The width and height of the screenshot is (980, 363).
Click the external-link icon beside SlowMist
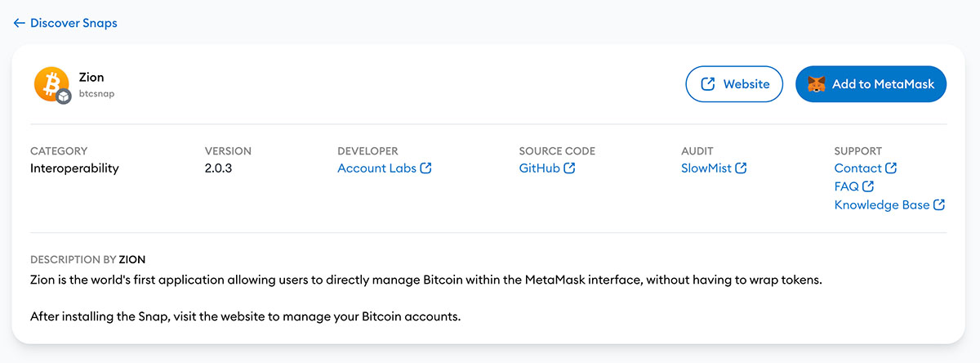coord(741,168)
